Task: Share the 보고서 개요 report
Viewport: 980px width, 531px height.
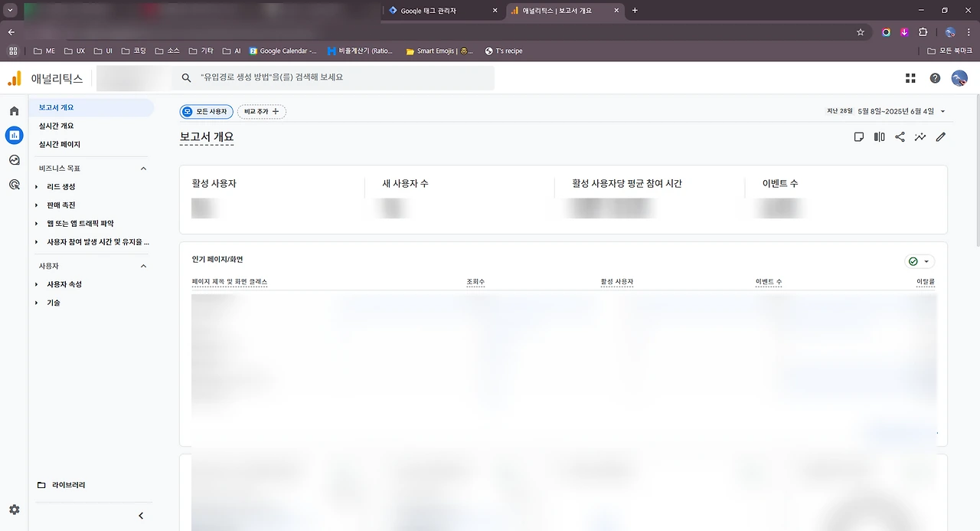Action: tap(900, 136)
